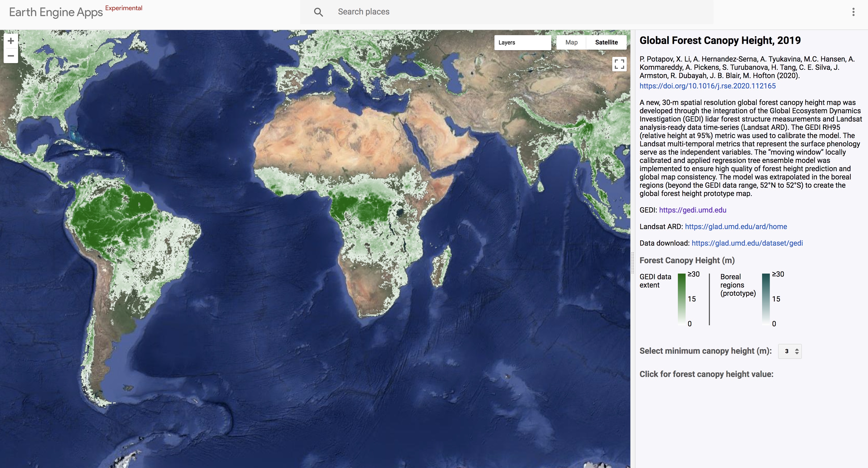
Task: Open the Landsat ARD home link
Action: [735, 227]
